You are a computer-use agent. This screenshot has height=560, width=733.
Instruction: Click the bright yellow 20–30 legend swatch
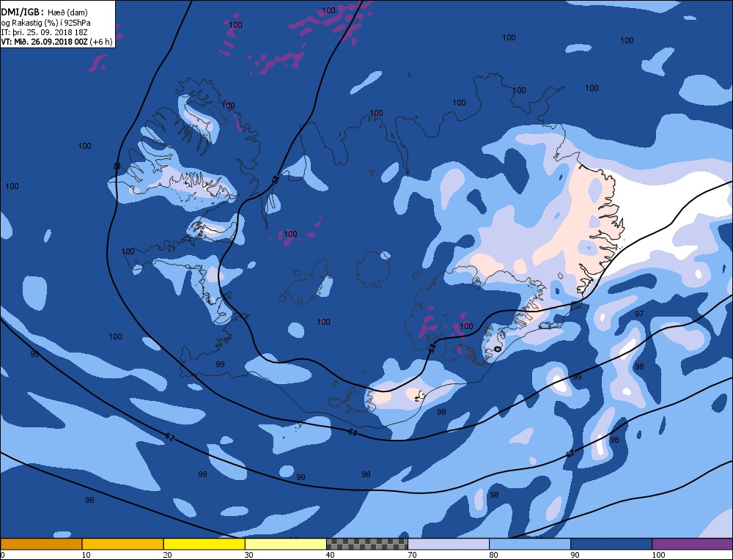[204, 544]
